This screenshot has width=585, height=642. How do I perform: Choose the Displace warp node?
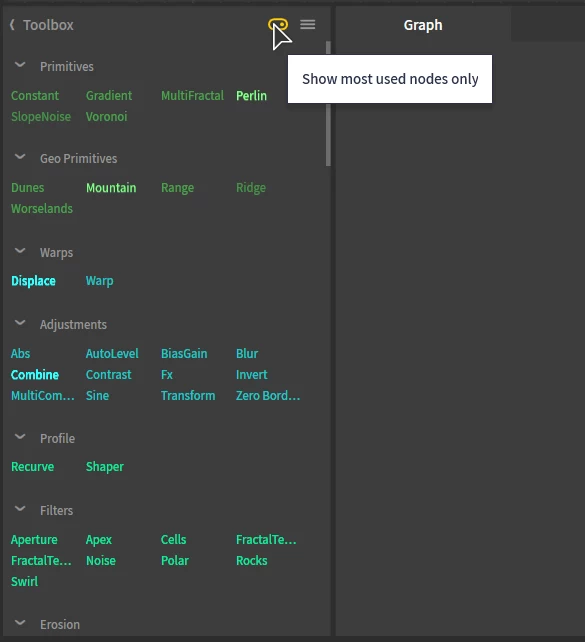point(33,281)
